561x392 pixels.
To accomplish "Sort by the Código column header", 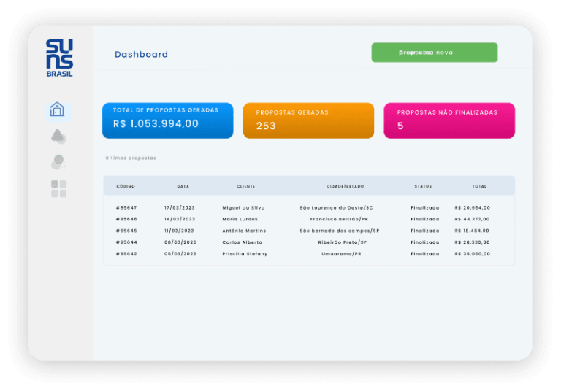I will [126, 186].
